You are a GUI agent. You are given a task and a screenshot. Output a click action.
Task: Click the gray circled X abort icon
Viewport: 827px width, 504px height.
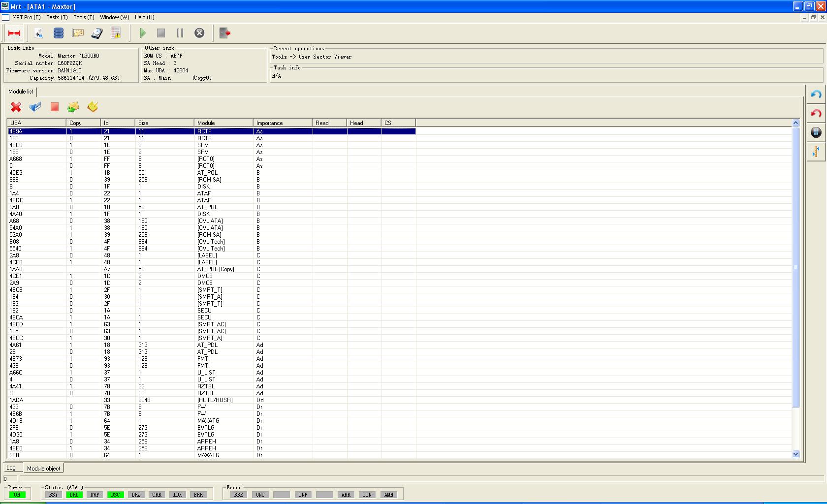pos(199,33)
